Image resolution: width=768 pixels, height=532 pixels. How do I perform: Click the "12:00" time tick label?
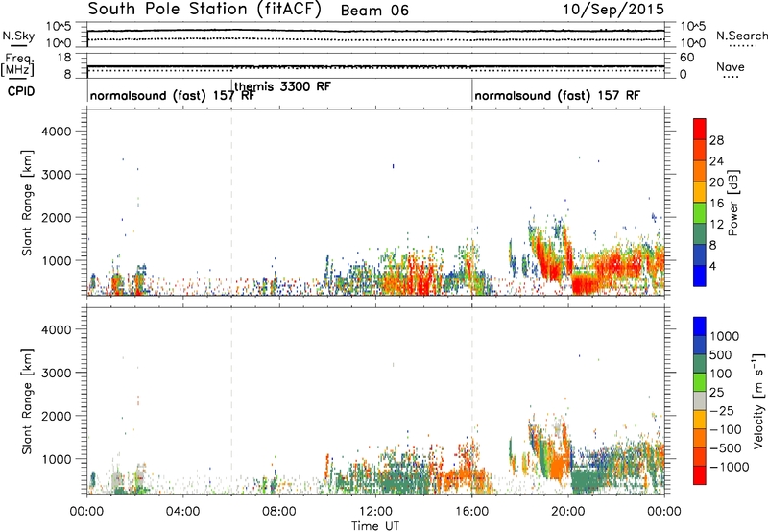click(x=375, y=512)
